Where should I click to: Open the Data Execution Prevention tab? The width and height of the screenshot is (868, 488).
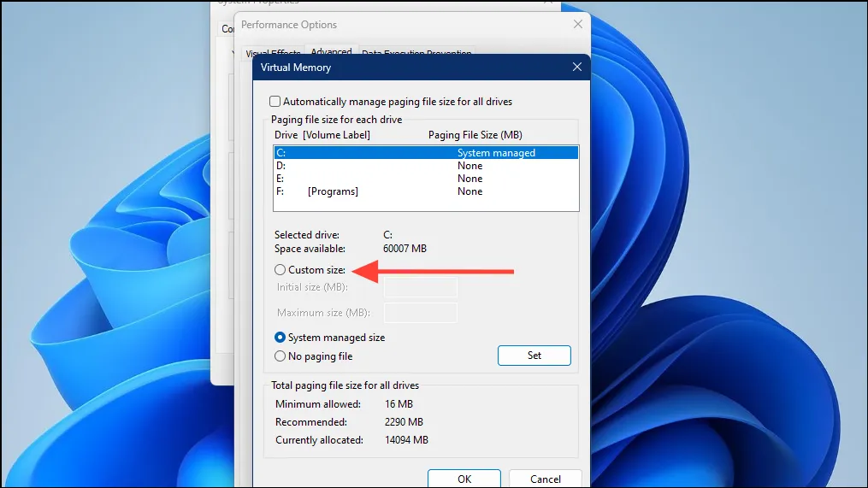[416, 53]
